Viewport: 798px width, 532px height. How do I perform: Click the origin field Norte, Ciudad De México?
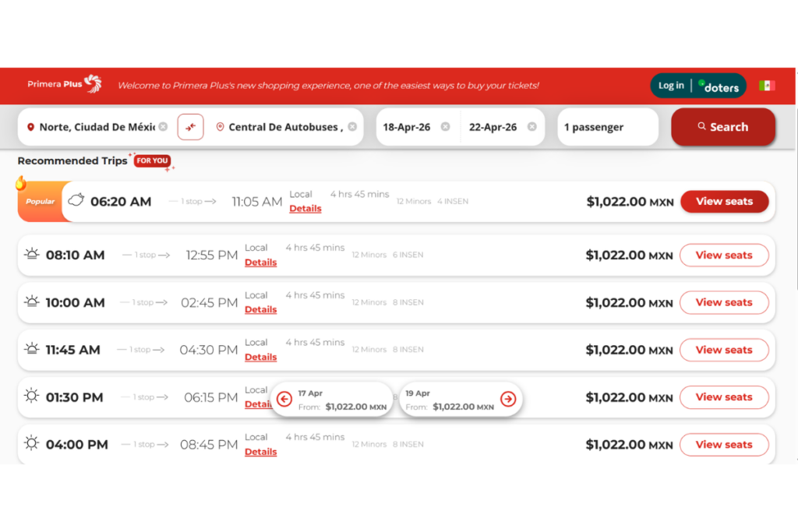[97, 127]
